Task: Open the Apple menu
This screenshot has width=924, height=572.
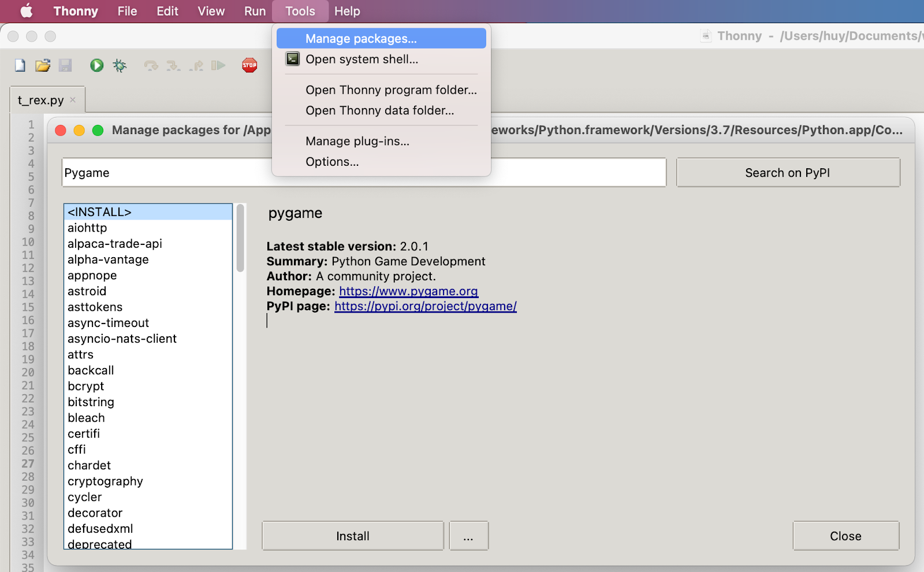Action: click(x=27, y=11)
